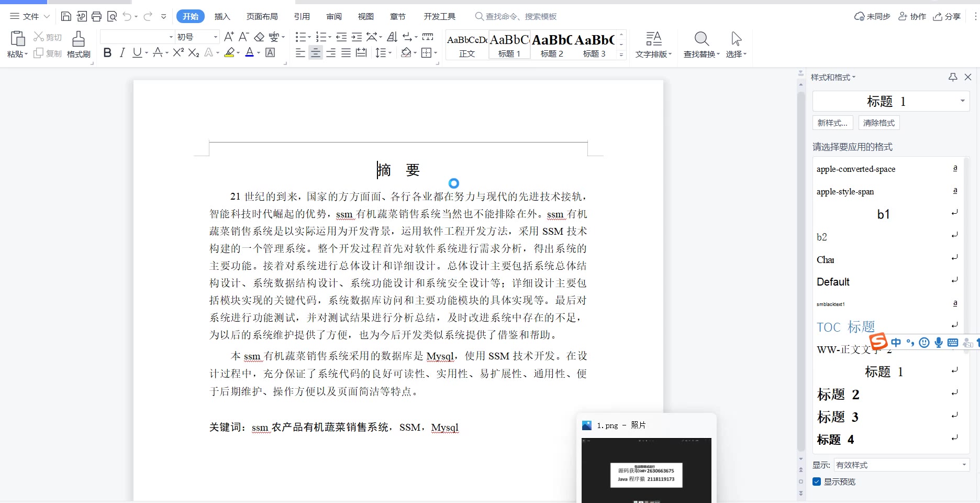Switch to the 插入 tab
The width and height of the screenshot is (980, 503).
click(222, 16)
